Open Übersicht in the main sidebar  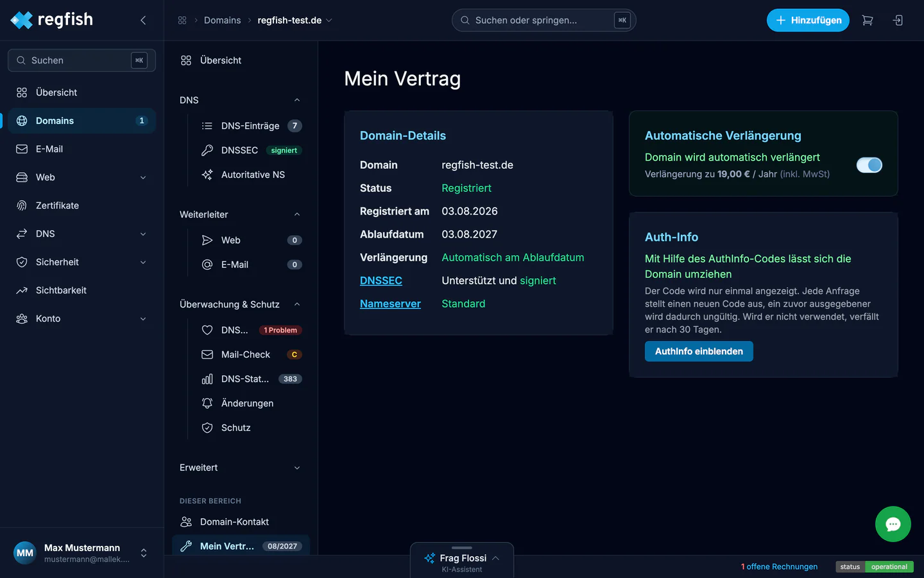tap(82, 92)
